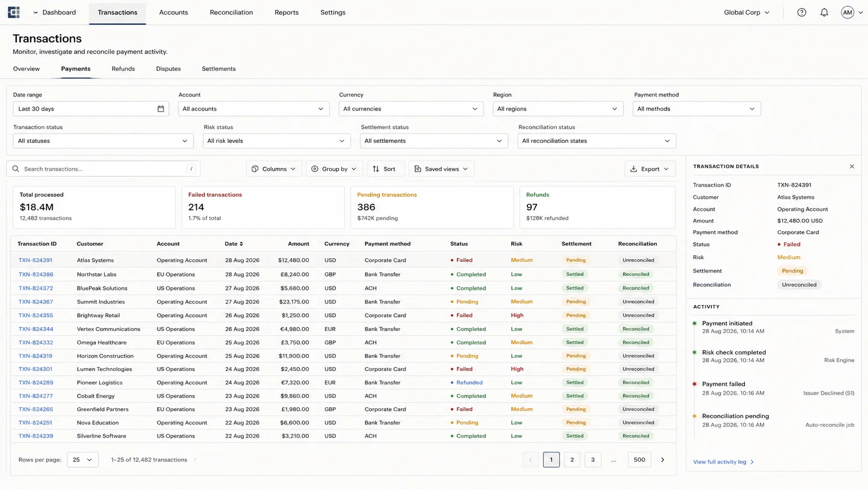Click the Total processed summary card

pos(94,207)
